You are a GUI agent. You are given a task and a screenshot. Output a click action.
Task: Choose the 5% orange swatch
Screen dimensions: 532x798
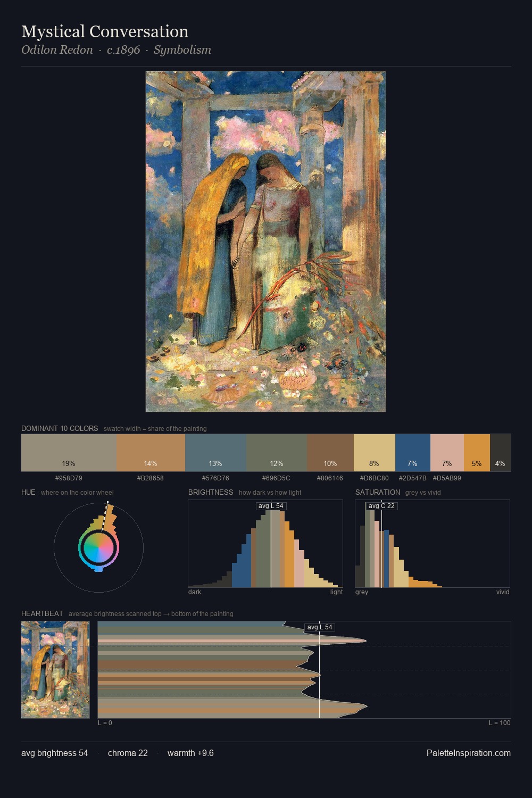point(477,453)
